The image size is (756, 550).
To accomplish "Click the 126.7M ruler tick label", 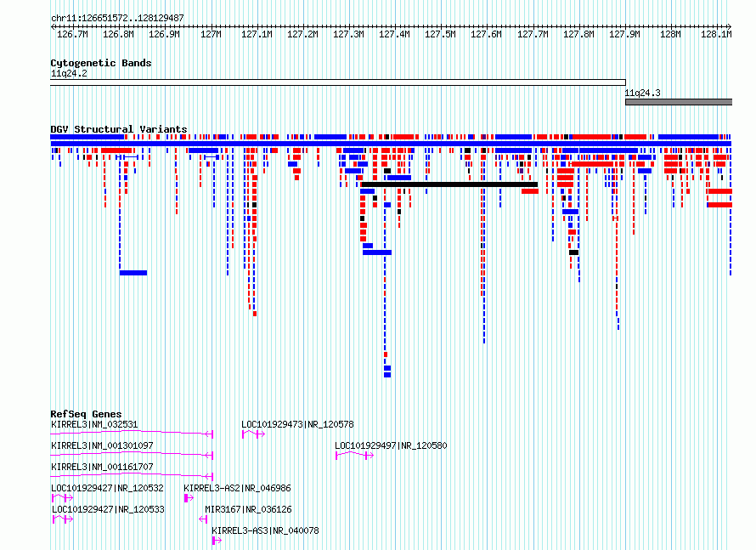I will click(x=72, y=34).
